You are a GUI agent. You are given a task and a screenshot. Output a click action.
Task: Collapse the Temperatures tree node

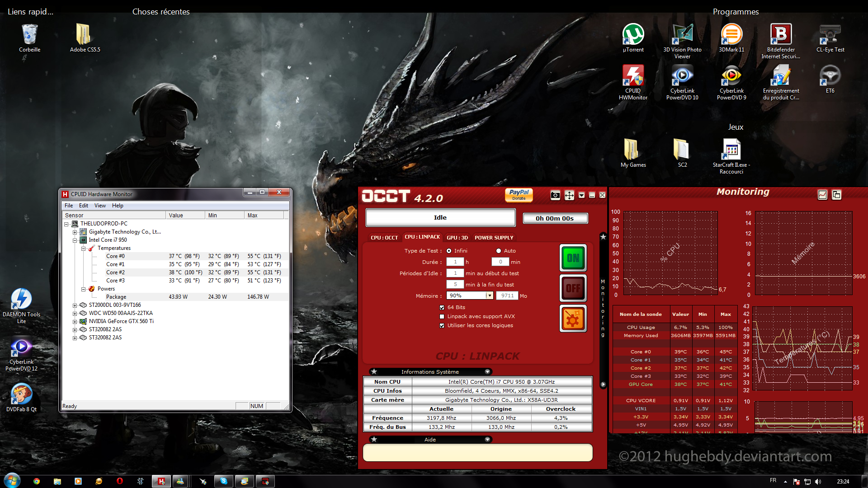click(x=83, y=248)
